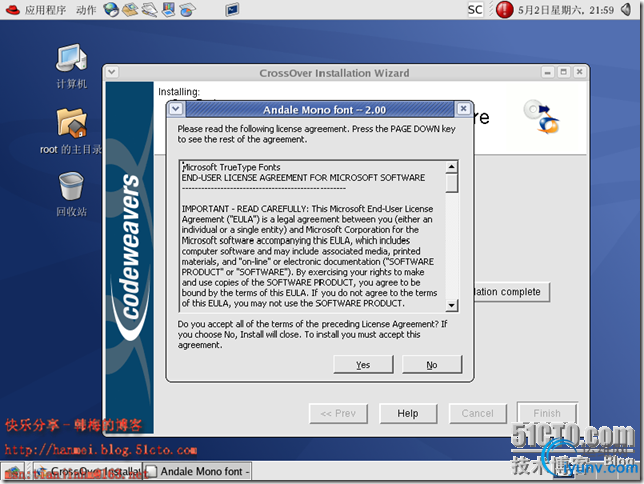Click the Finish button in CrossOver wizard
Viewport: 644px width, 484px height.
click(x=547, y=413)
